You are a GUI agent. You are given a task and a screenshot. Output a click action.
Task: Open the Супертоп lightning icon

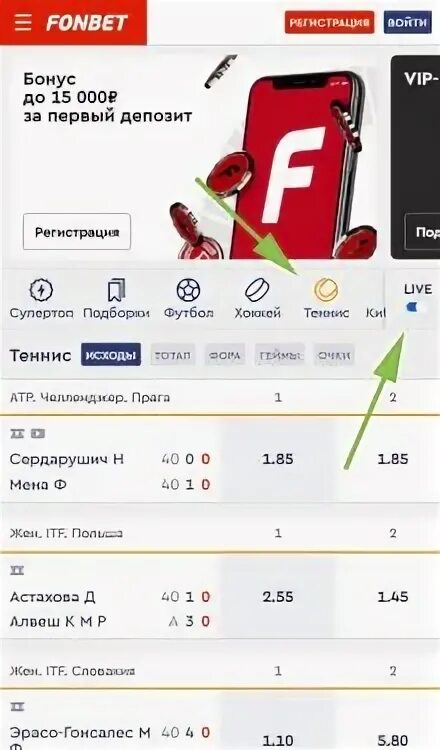point(41,289)
